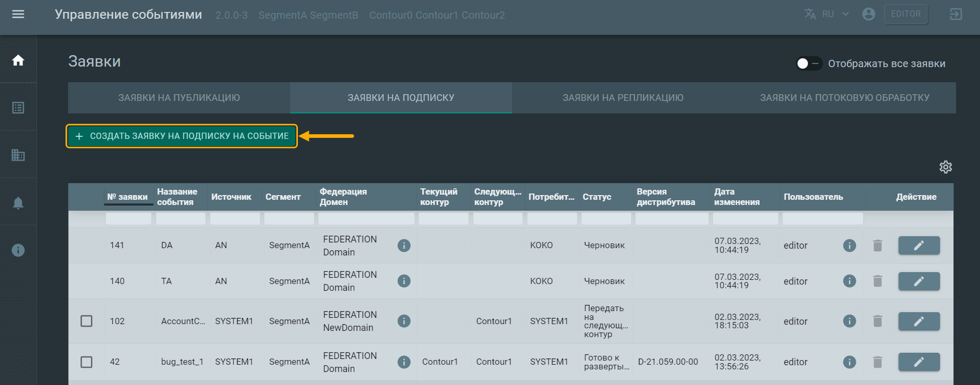
Task: Open the 'Заявки на репликацию' tab
Action: click(623, 98)
